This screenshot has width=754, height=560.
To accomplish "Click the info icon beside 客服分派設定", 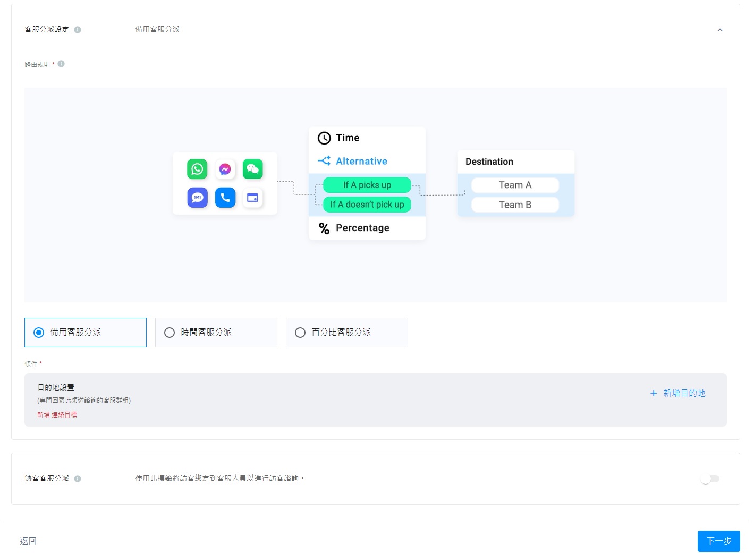I will coord(78,30).
